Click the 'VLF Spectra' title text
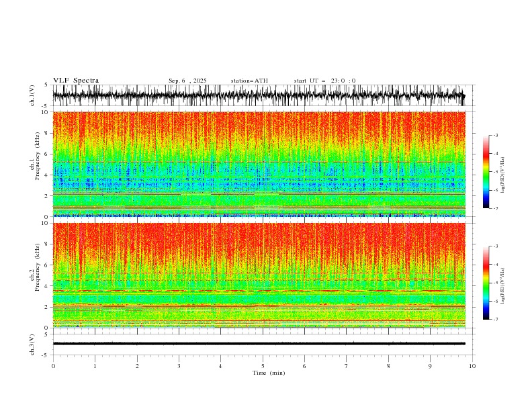Image resolution: width=532 pixels, height=411 pixels. (x=76, y=81)
